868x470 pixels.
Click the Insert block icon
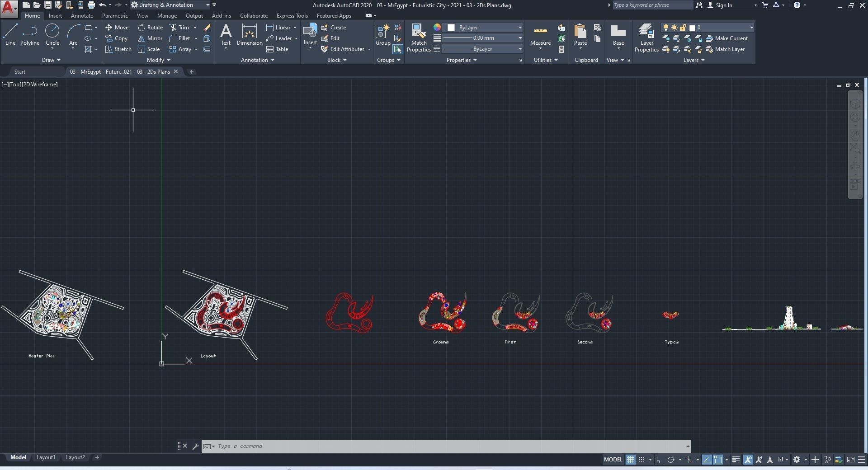click(x=310, y=32)
